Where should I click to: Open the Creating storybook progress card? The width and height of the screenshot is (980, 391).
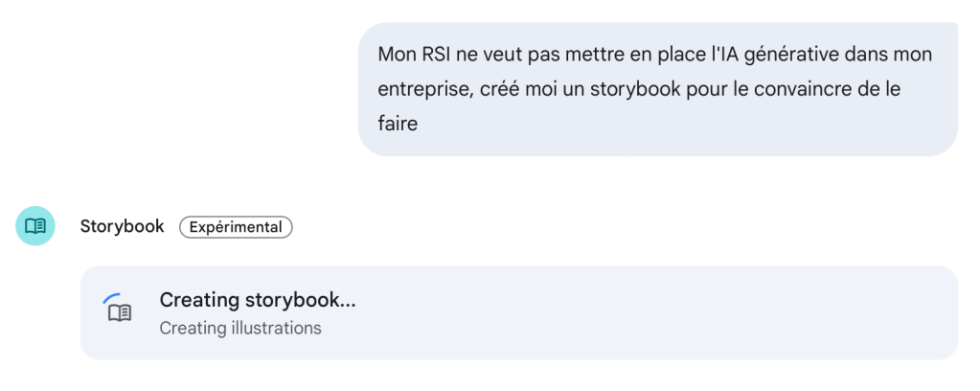point(518,312)
